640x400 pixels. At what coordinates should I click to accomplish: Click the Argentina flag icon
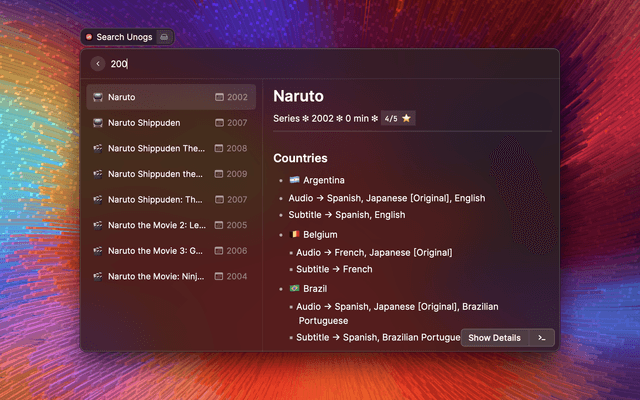tap(294, 180)
